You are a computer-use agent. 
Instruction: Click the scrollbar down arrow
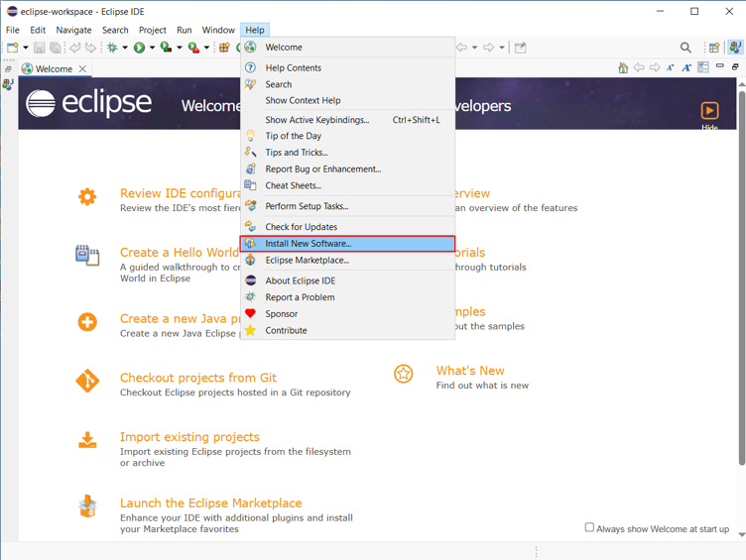pyautogui.click(x=741, y=534)
